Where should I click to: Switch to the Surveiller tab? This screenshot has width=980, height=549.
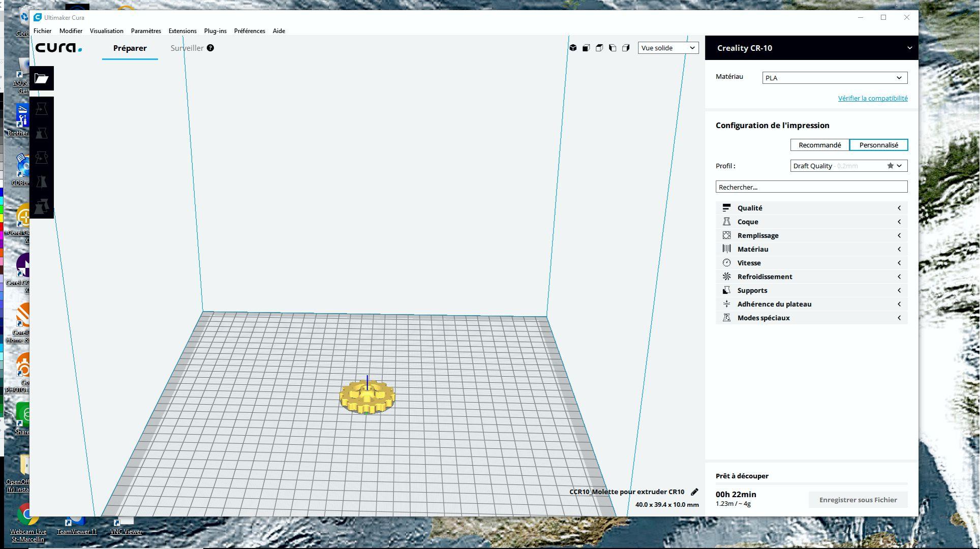pyautogui.click(x=187, y=48)
